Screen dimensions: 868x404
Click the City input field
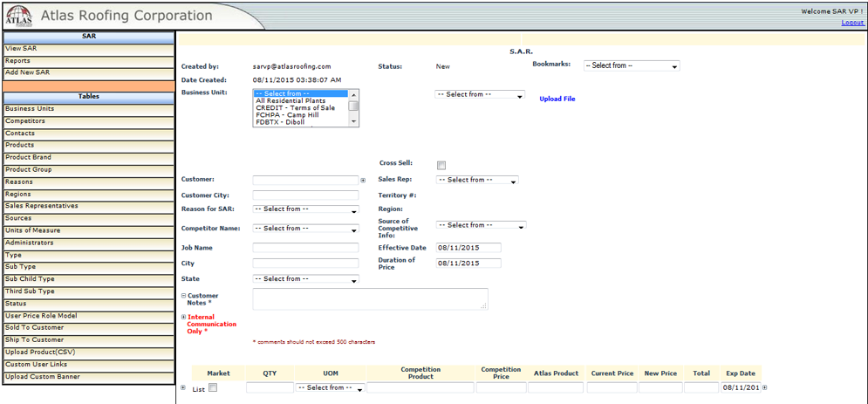[305, 263]
